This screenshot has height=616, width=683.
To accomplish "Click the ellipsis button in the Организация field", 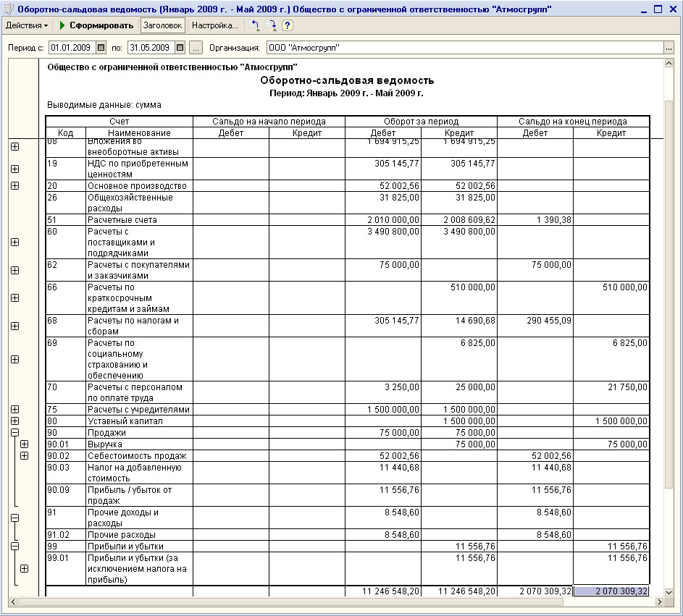I will tap(668, 48).
